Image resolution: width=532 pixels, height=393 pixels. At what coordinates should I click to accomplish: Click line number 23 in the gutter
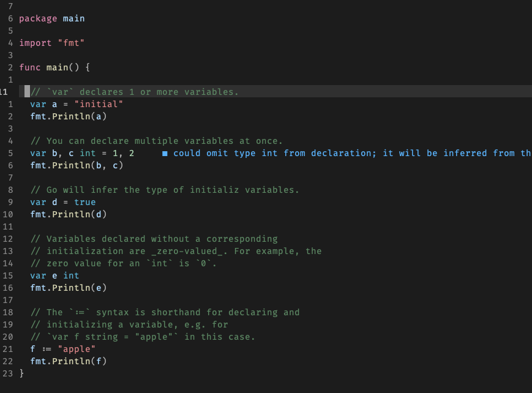pyautogui.click(x=8, y=373)
